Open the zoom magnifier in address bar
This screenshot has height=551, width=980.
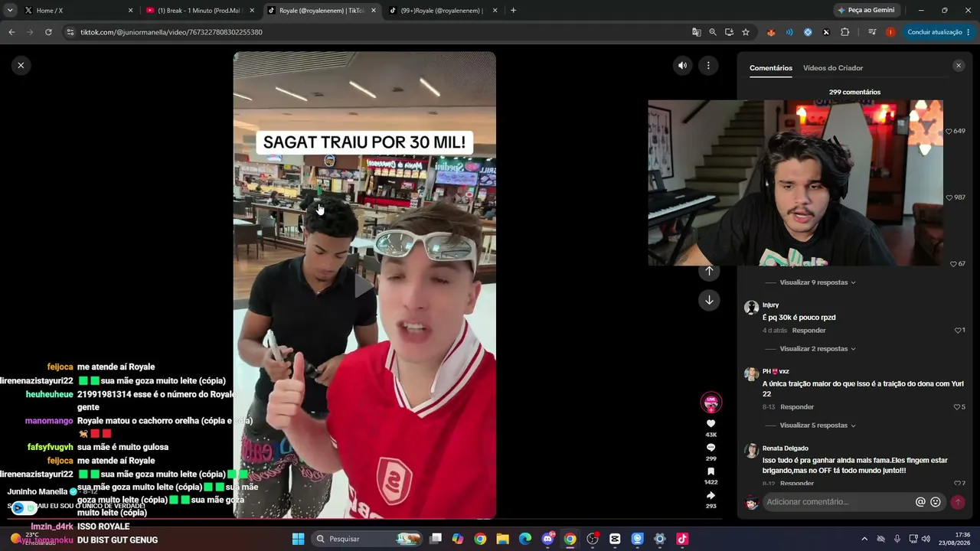(713, 32)
